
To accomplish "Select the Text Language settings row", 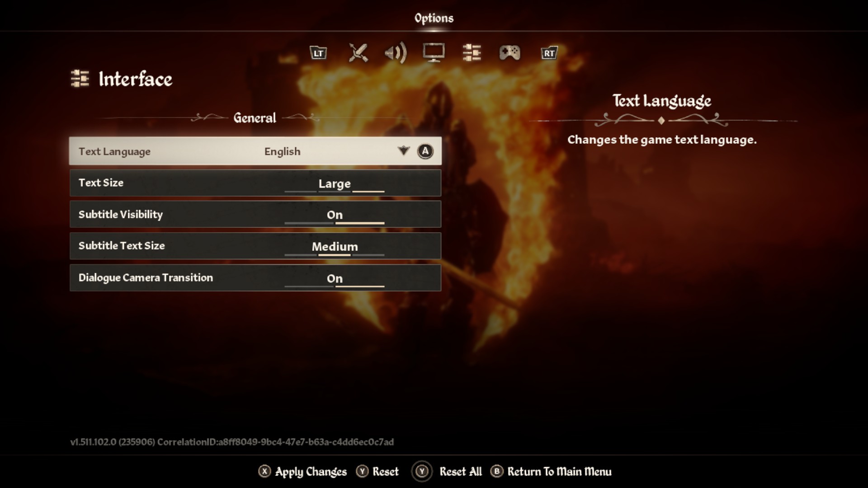I will point(255,151).
